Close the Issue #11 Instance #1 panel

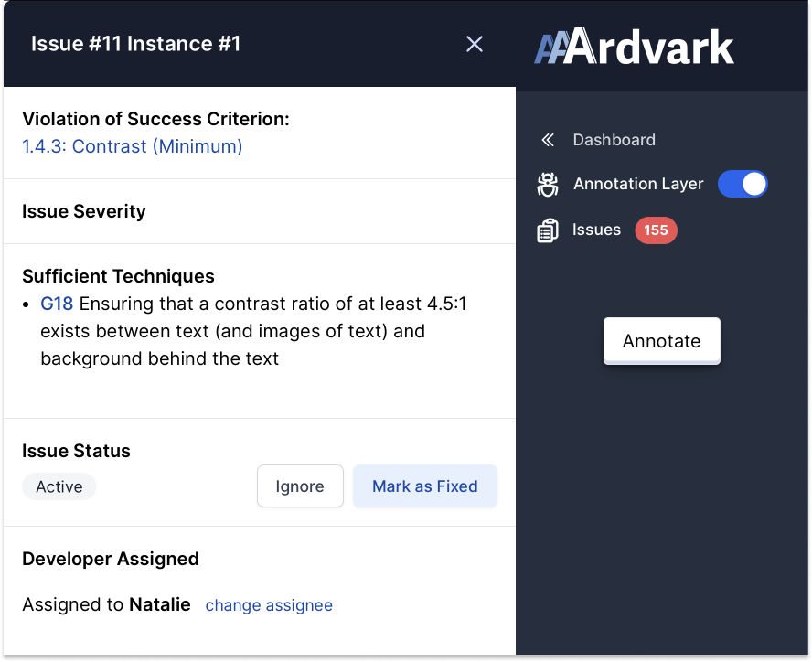pyautogui.click(x=474, y=43)
